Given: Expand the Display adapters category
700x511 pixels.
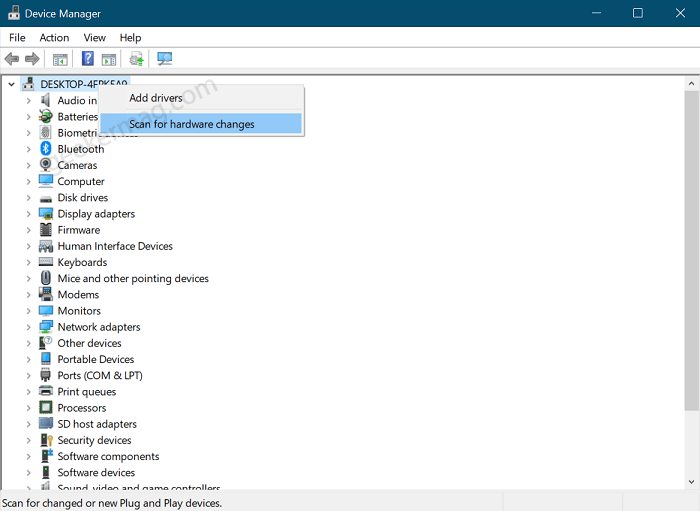Looking at the screenshot, I should tap(29, 214).
